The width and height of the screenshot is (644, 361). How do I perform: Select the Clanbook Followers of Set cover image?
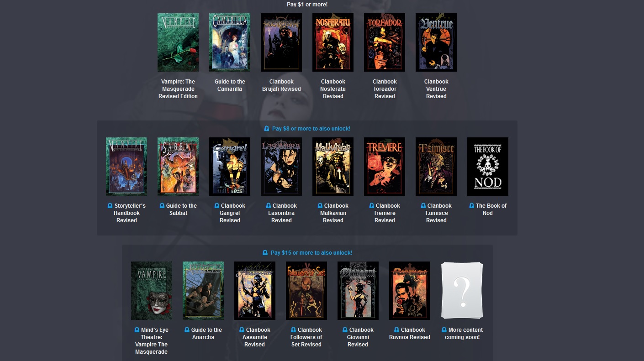306,291
